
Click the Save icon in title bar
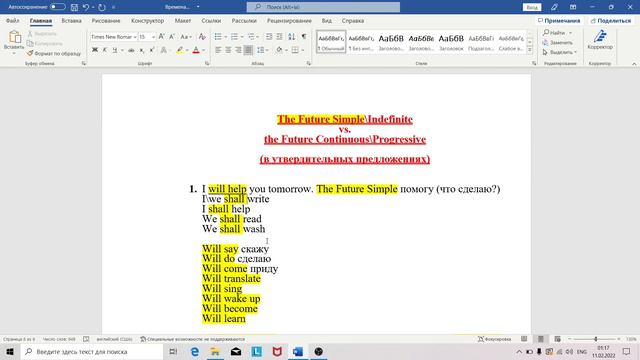pyautogui.click(x=74, y=7)
